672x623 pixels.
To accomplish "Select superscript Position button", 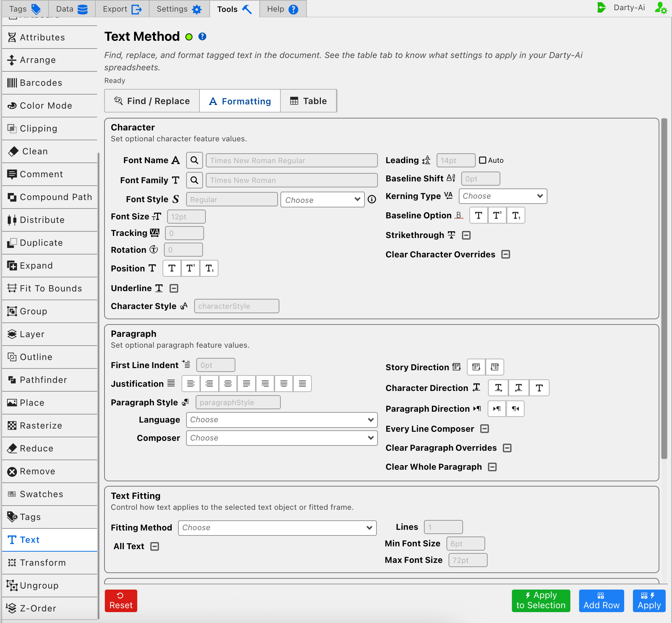I will click(x=191, y=268).
